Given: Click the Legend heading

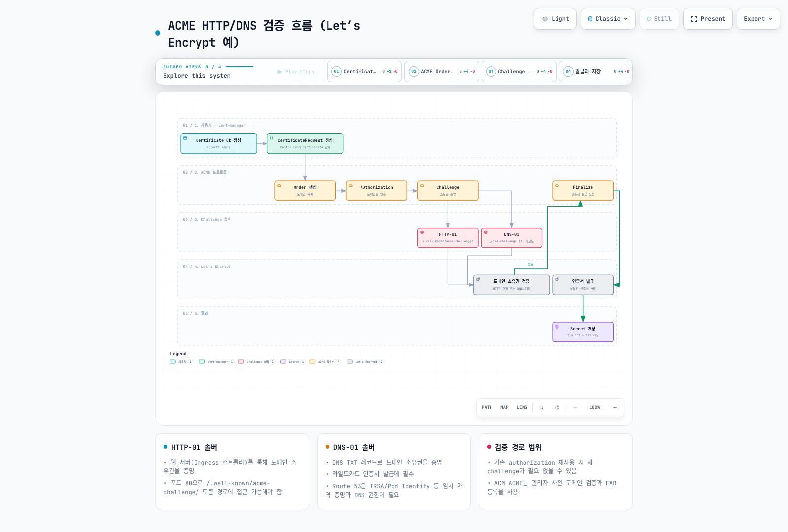Looking at the screenshot, I should [x=178, y=354].
